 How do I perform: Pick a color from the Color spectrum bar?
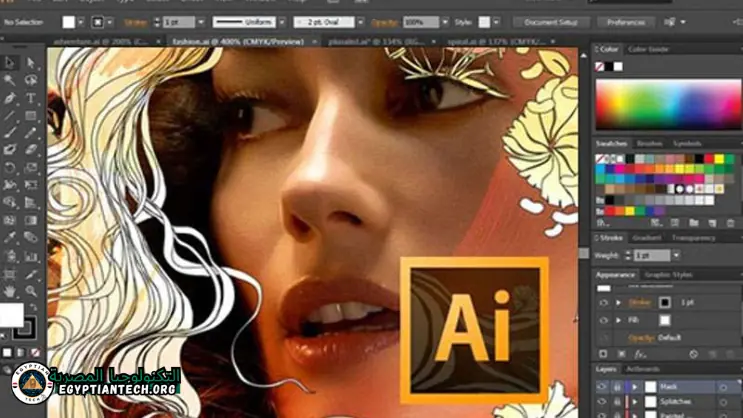[668, 104]
